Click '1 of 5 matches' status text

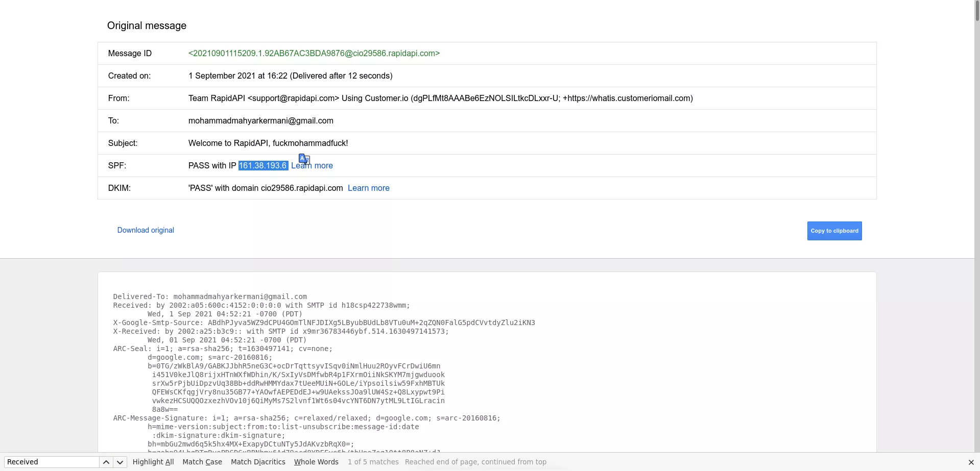pos(373,462)
